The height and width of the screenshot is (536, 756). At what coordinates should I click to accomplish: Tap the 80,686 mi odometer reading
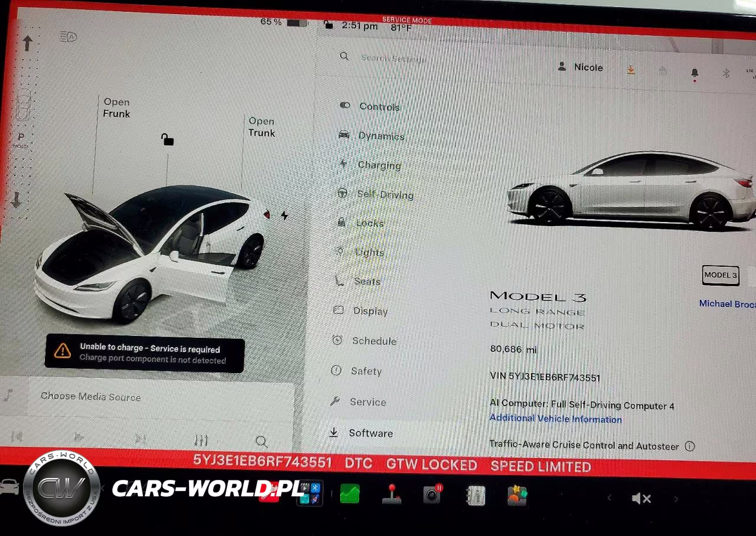pos(513,349)
